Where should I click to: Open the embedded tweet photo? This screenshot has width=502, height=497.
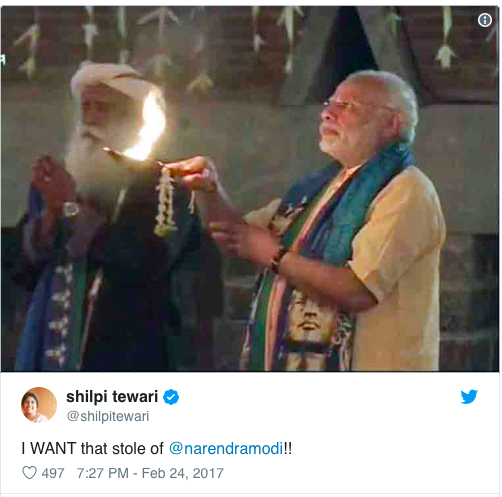(250, 188)
